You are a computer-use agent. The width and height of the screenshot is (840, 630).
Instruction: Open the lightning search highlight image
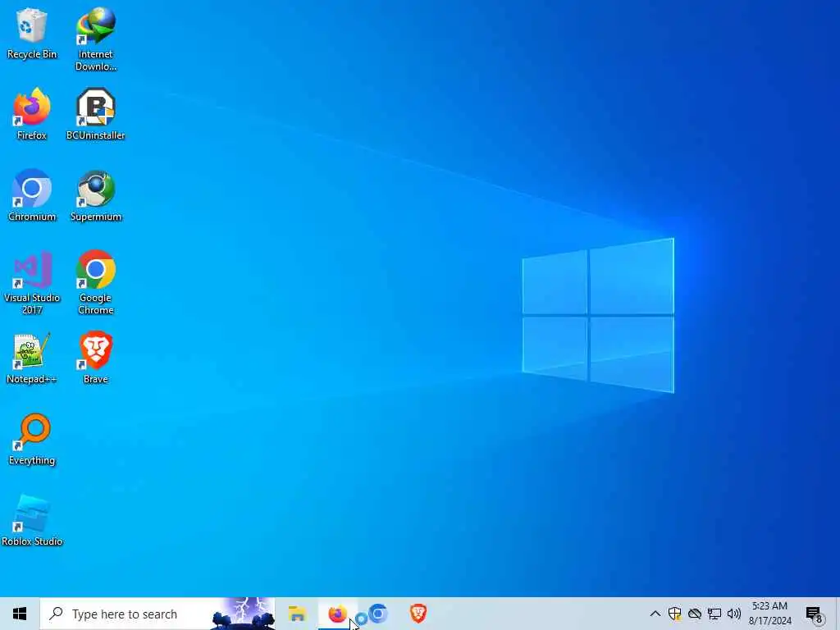click(x=243, y=614)
